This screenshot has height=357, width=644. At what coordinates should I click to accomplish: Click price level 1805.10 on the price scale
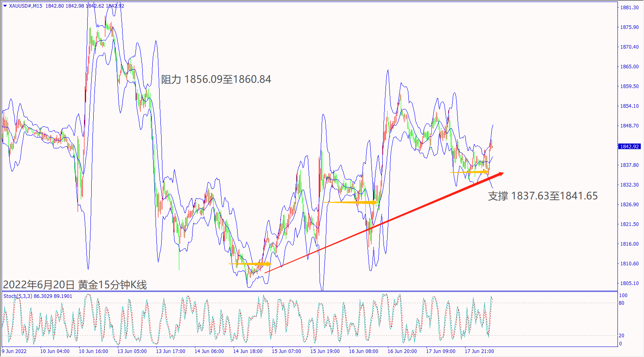[629, 283]
